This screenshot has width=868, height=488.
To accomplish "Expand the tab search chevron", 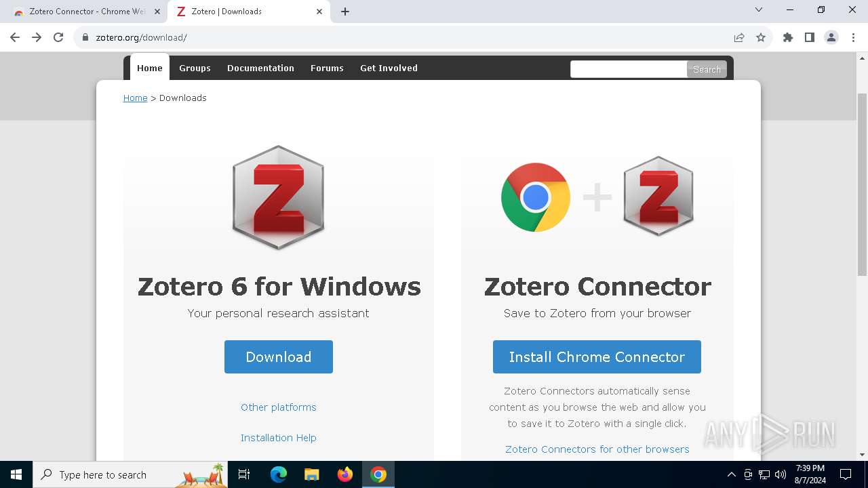I will tap(759, 9).
